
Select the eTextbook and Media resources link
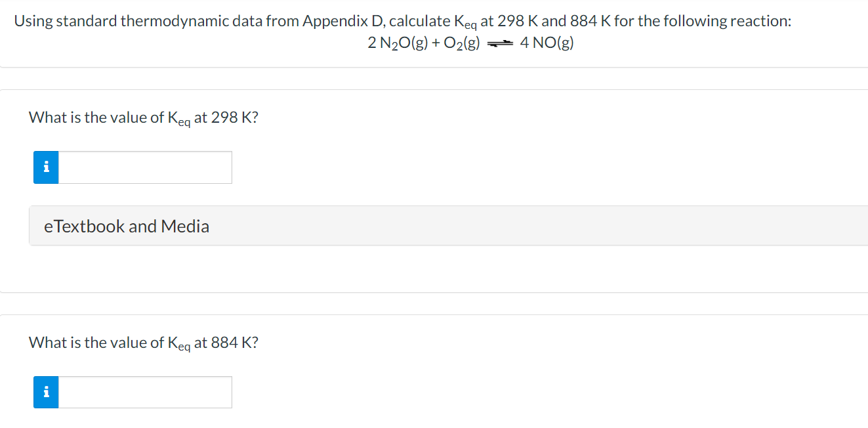(127, 226)
